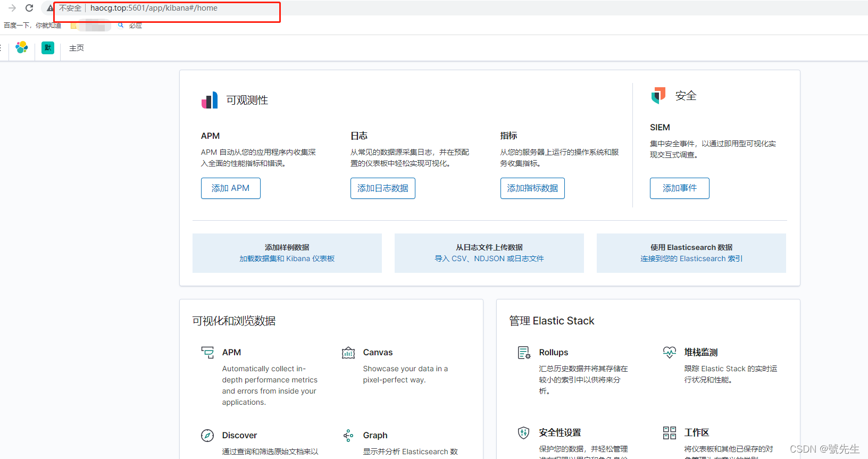Open 导入 CSV、NDJSON 或日志文件 link
The width and height of the screenshot is (868, 459).
pos(489,258)
